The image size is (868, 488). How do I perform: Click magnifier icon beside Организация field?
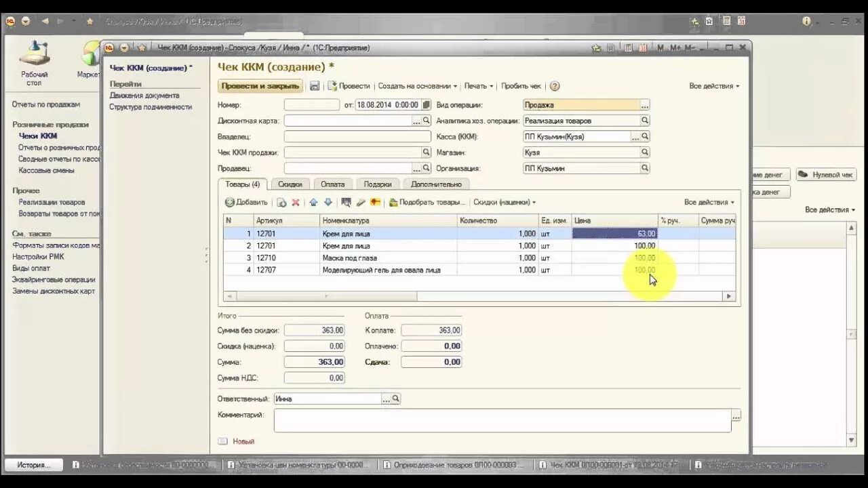(645, 168)
